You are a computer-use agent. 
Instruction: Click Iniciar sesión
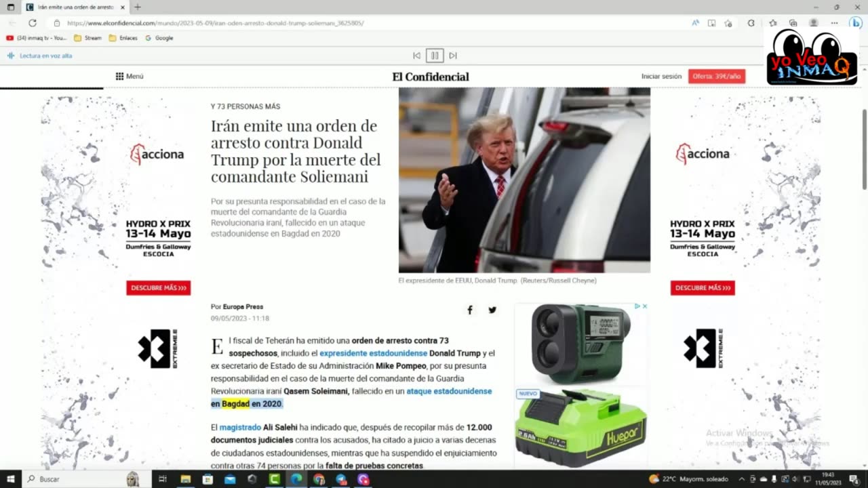[x=661, y=77]
